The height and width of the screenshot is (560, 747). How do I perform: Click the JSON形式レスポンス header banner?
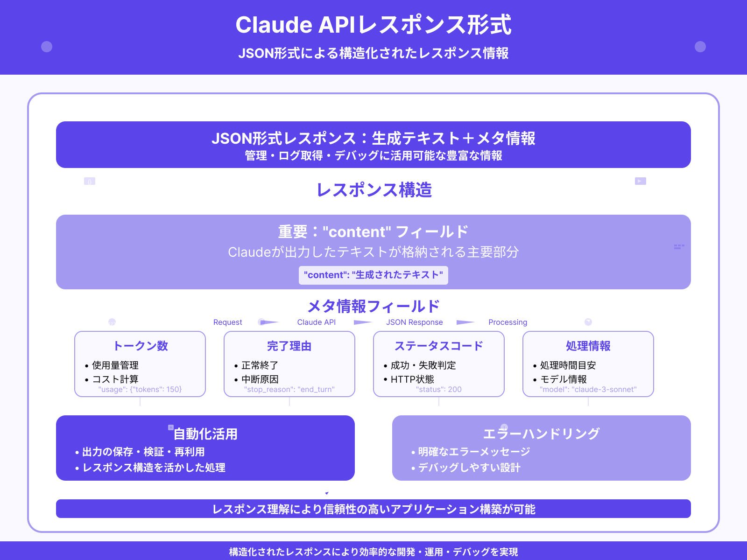click(x=373, y=145)
